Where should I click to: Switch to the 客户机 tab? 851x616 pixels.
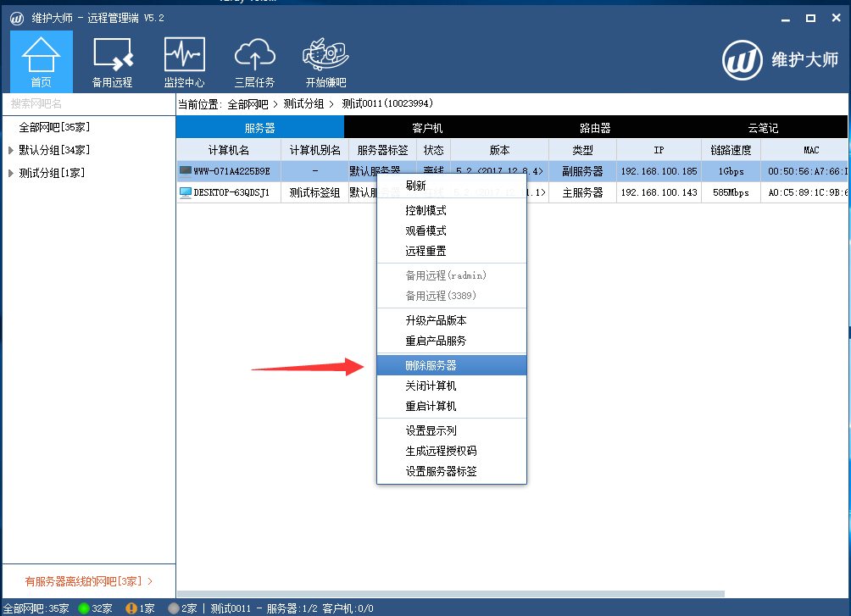[x=428, y=128]
